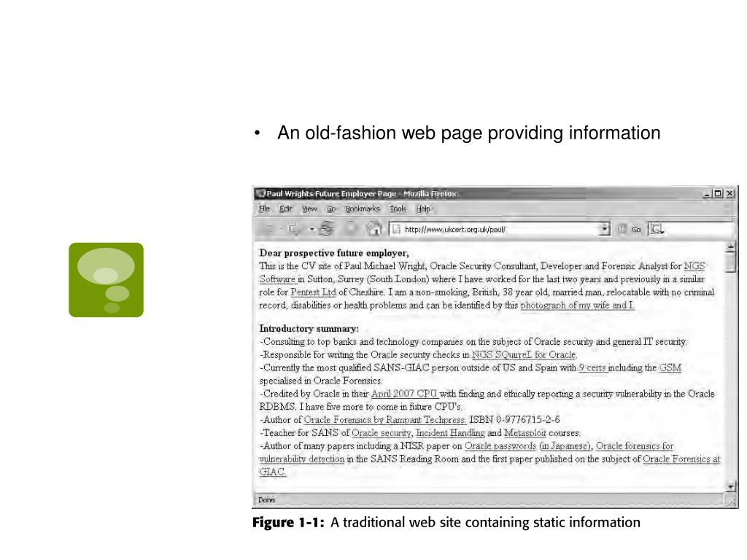Maximize the Firefox window

(718, 194)
